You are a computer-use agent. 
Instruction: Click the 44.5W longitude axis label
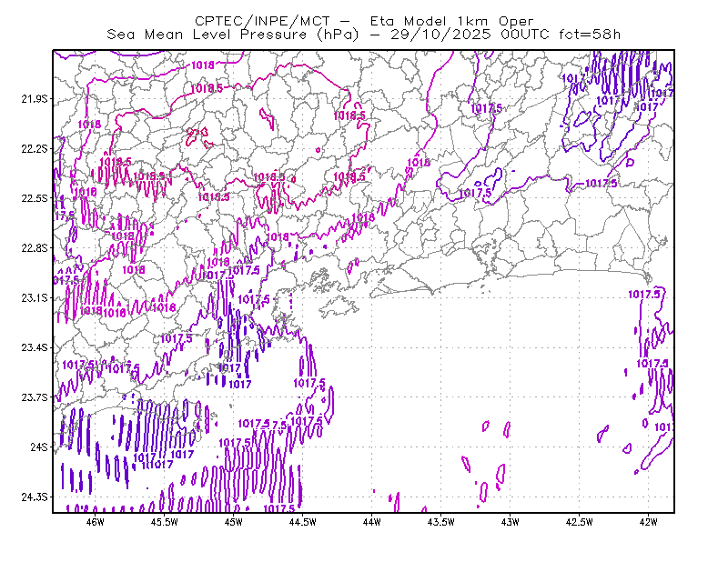pyautogui.click(x=303, y=522)
